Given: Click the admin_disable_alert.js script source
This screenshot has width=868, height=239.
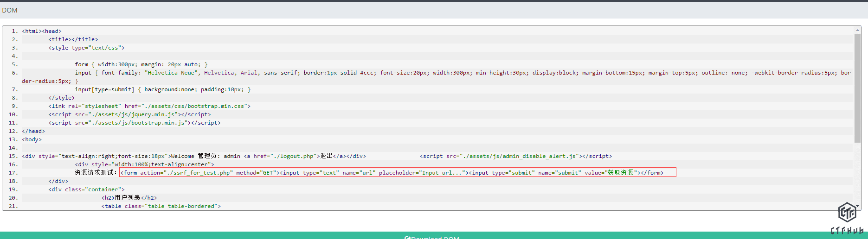Looking at the screenshot, I should 521,156.
